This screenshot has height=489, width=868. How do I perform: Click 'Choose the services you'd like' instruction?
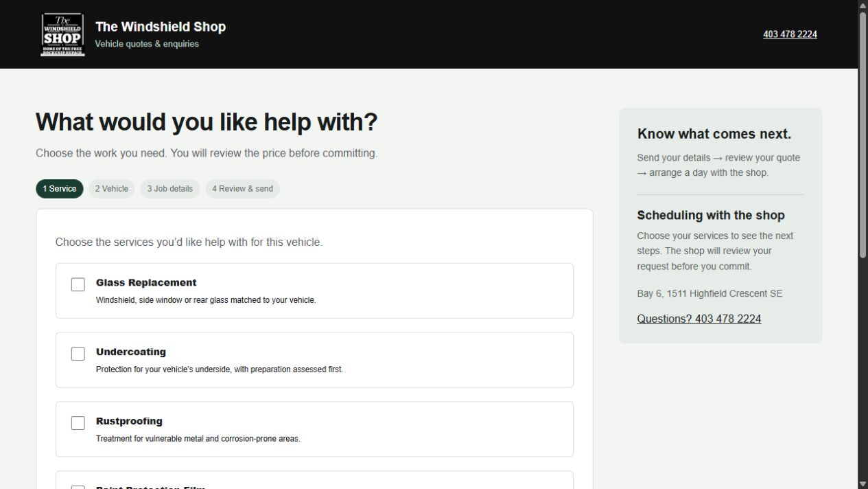pos(189,242)
